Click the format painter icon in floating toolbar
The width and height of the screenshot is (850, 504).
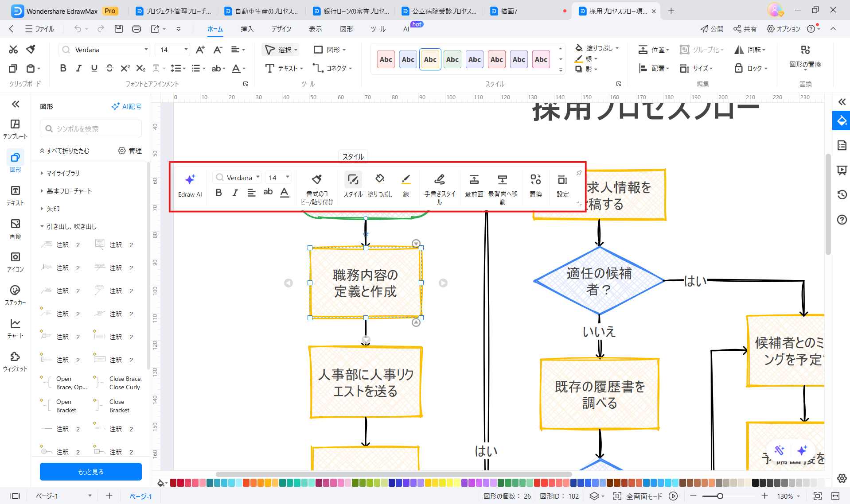[316, 179]
